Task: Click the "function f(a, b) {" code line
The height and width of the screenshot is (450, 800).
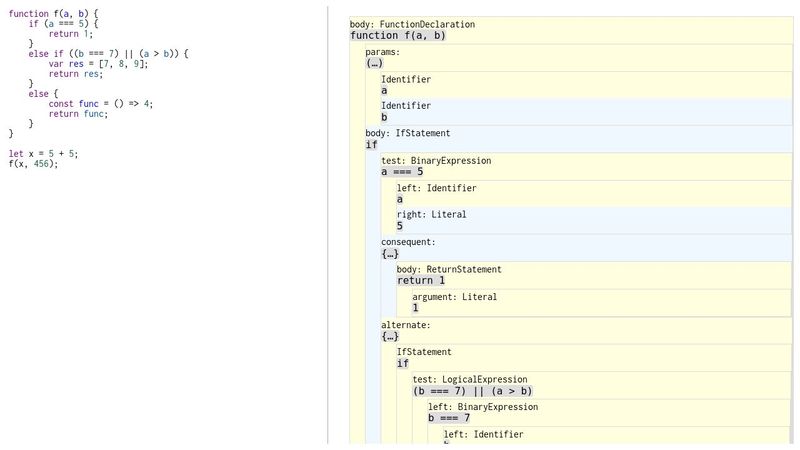Action: tap(54, 14)
